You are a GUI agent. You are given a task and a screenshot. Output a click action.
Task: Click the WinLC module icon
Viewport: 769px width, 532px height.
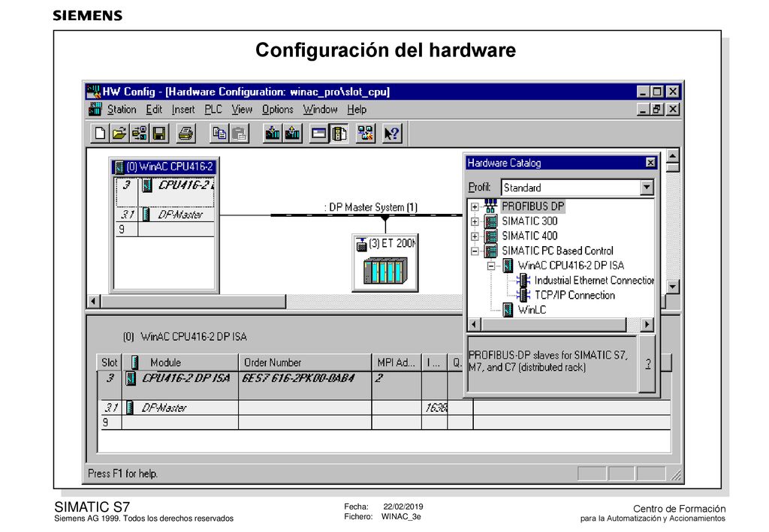508,310
